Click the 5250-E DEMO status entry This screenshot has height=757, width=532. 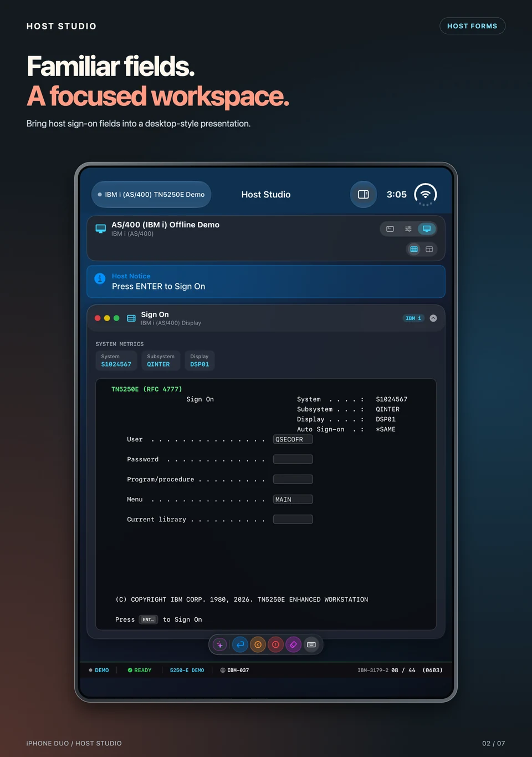pyautogui.click(x=187, y=670)
